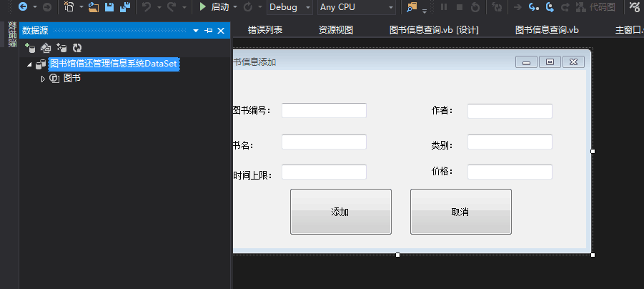Select the 图书馆借还管理信息系统DataSet tree item
The width and height of the screenshot is (644, 289).
click(x=114, y=64)
